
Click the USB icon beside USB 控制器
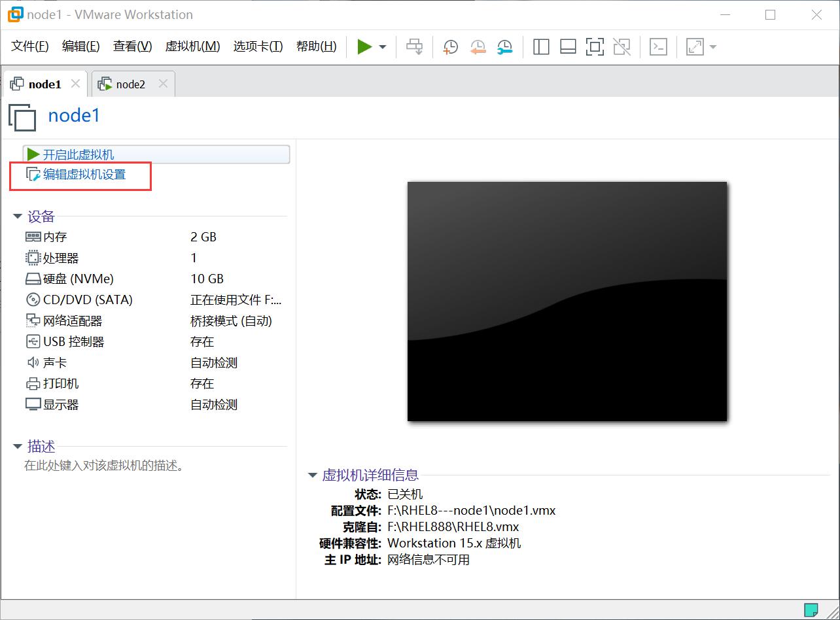33,341
